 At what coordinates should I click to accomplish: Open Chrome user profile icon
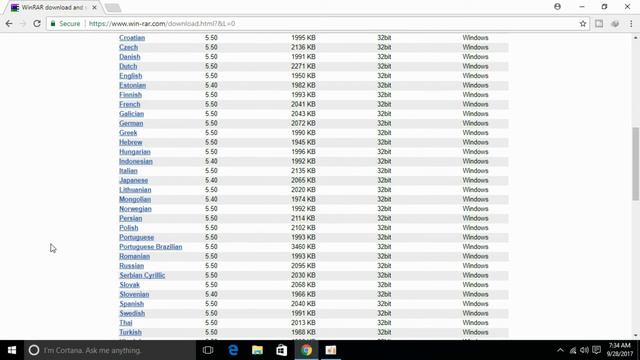point(558,7)
